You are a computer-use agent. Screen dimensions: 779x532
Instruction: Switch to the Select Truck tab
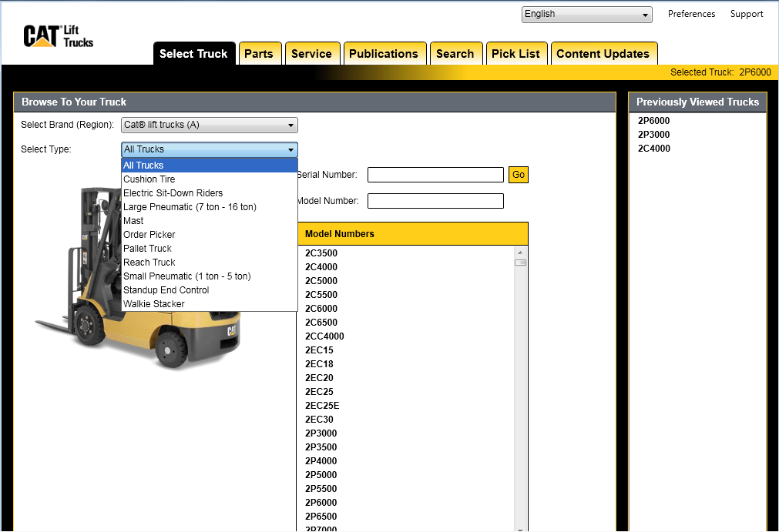(x=193, y=54)
